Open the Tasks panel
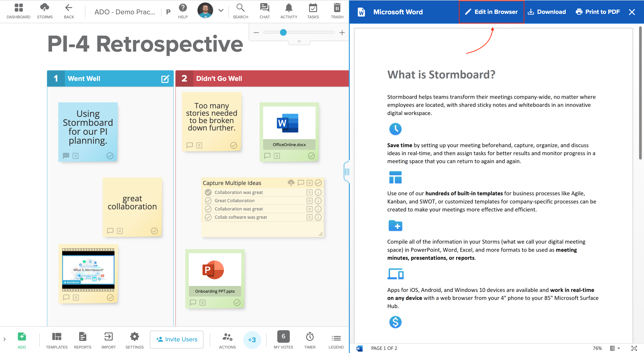 click(313, 11)
